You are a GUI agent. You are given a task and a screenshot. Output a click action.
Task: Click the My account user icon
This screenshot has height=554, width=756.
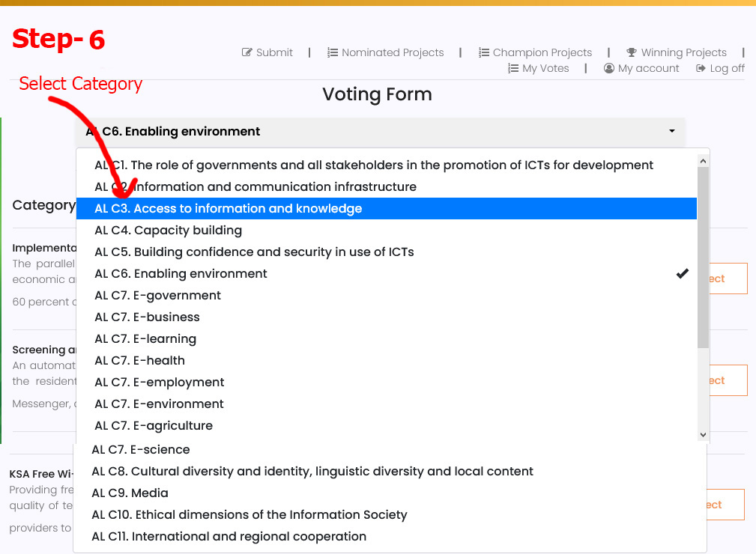coord(609,68)
